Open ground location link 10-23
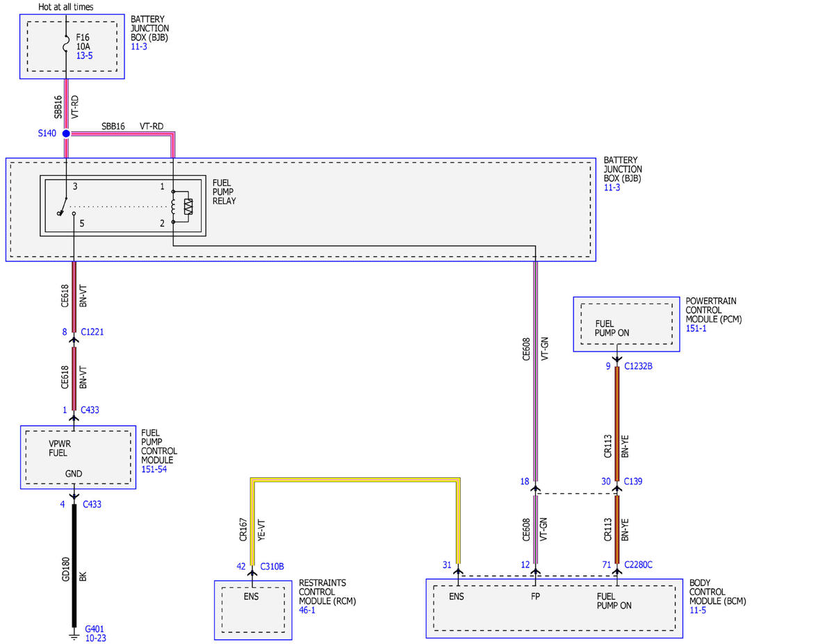This screenshot has height=644, width=834. tap(95, 638)
